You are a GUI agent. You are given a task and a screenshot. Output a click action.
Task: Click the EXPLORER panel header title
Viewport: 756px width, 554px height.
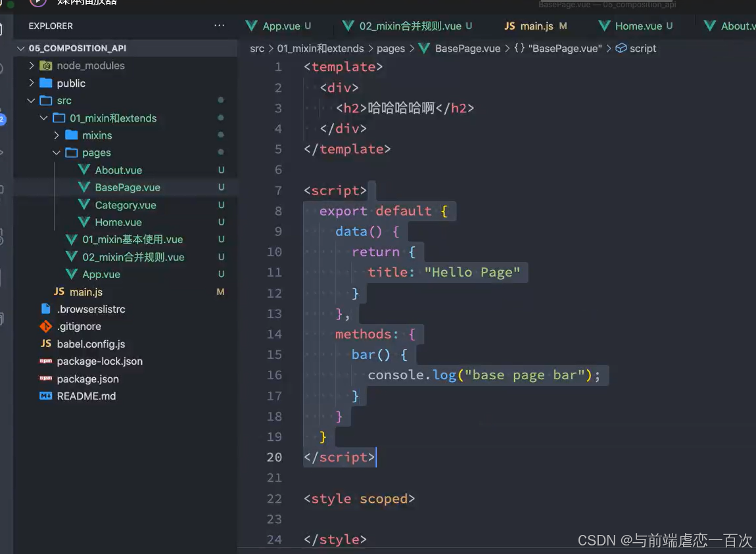tap(51, 26)
